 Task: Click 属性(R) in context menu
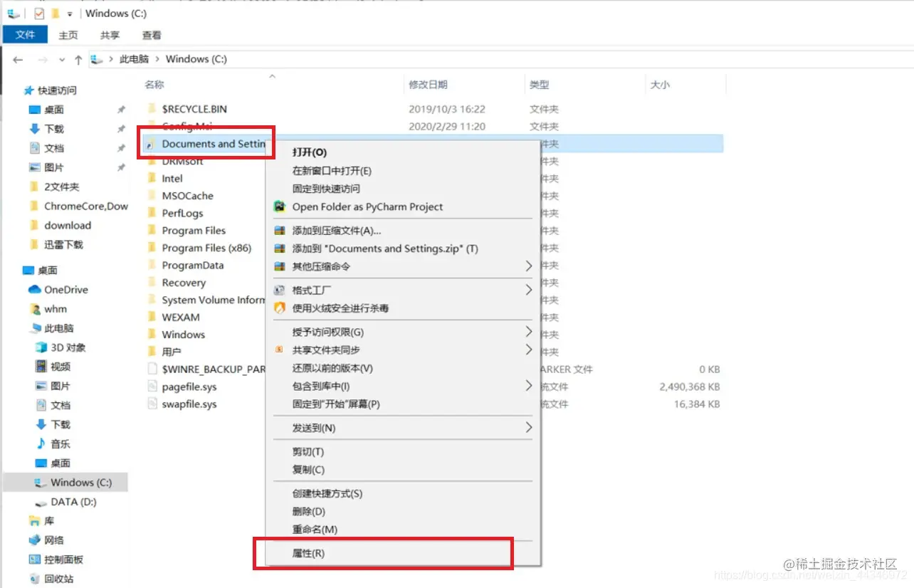308,553
